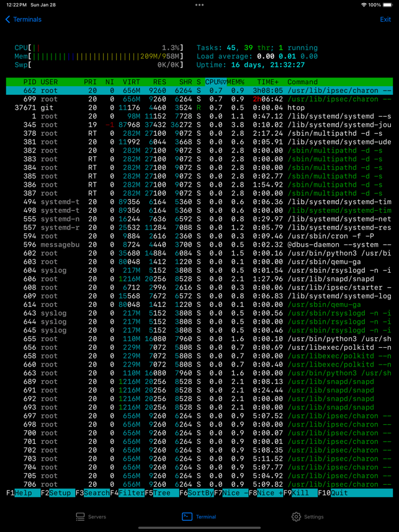Tap the Wi-Fi status icon
Viewport: 399px width, 532px height.
(x=364, y=5)
